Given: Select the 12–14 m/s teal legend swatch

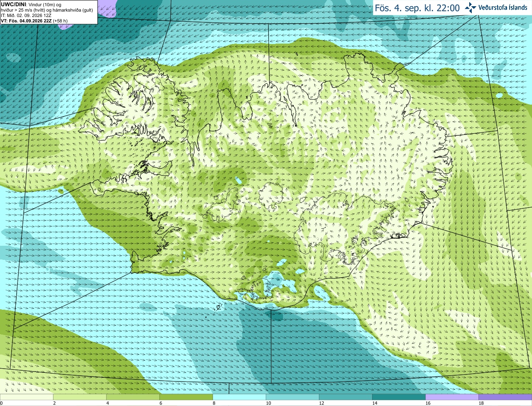Looking at the screenshot, I should 346,397.
